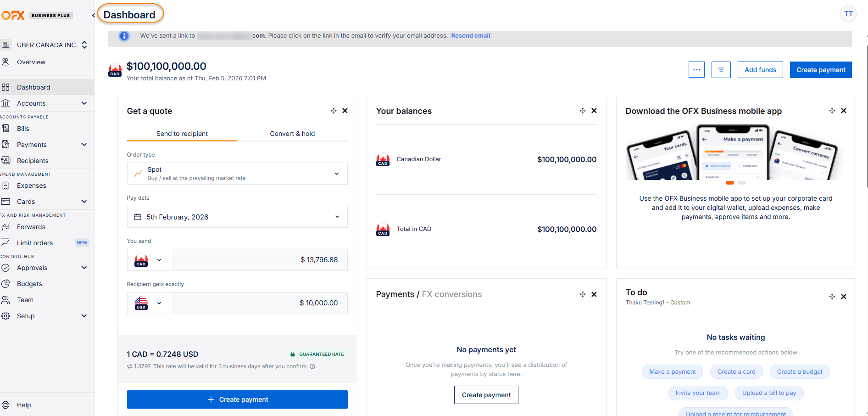Select the second carousel indicator dot
The image size is (868, 416).
tap(742, 183)
